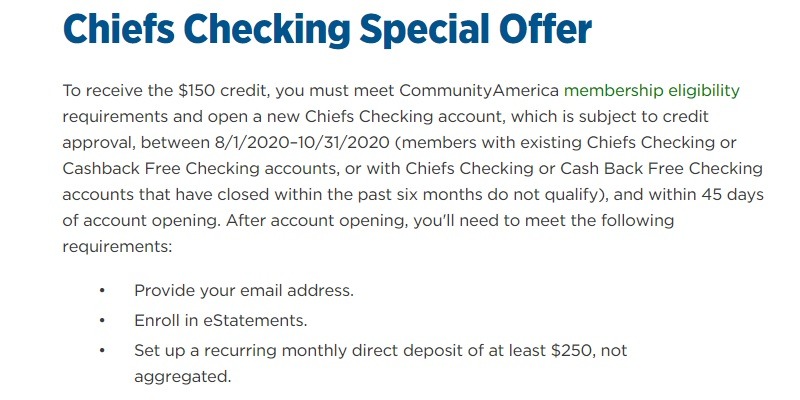Click the word 'CommunityAmerica' in the paragraph
Image resolution: width=800 pixels, height=400 pixels.
coord(479,91)
